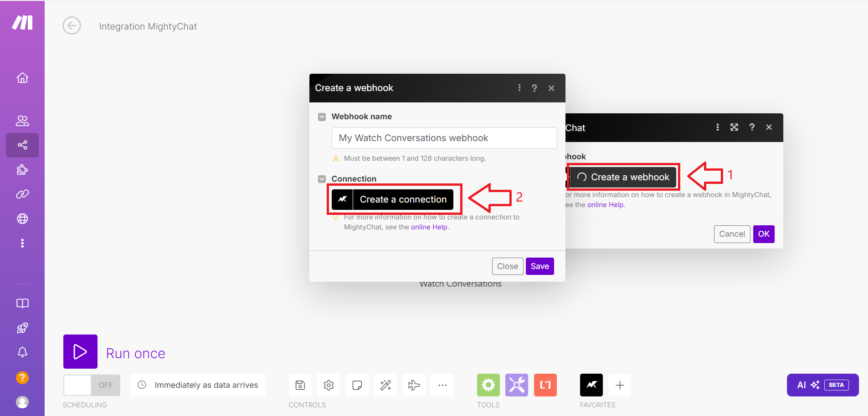Open Notifications bell icon

(x=22, y=352)
